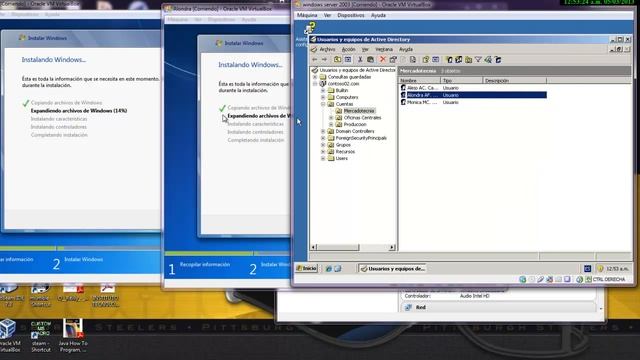Click the Add to group toolbar icon

[x=498, y=60]
